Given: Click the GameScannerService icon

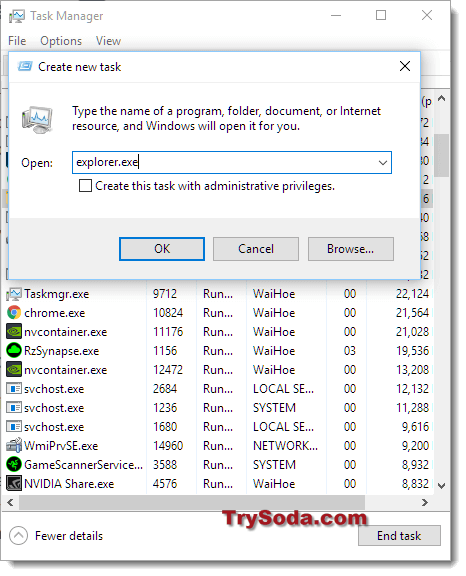Looking at the screenshot, I should click(14, 465).
